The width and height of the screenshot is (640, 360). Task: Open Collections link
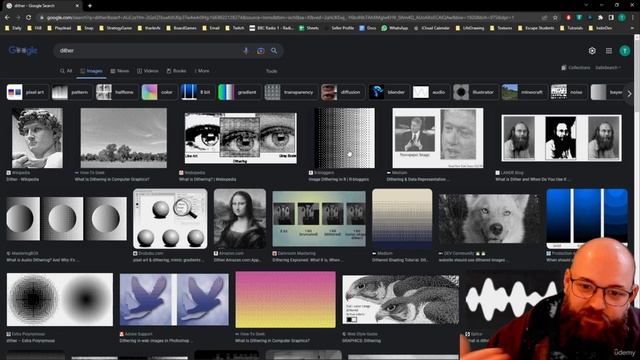576,67
